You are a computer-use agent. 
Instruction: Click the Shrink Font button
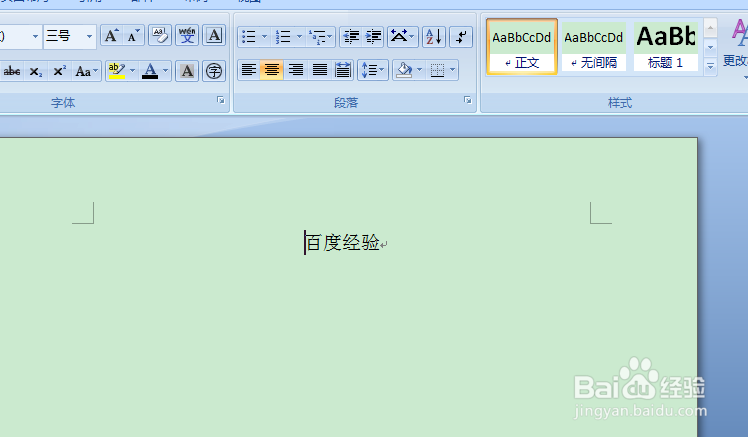pyautogui.click(x=134, y=36)
